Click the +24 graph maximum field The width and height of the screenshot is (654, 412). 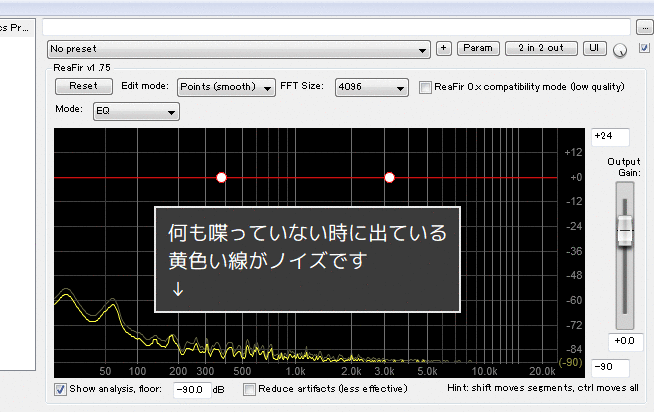tap(611, 136)
